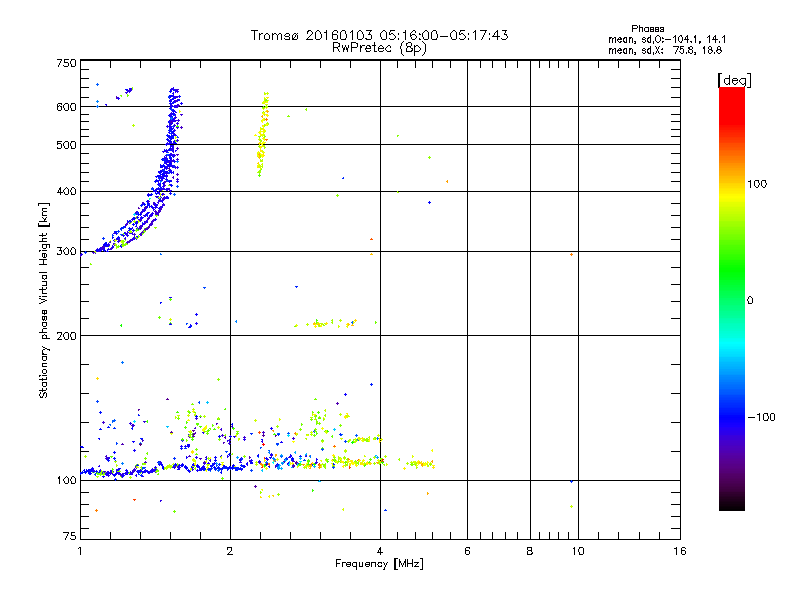The width and height of the screenshot is (800, 600).
Task: Click the yellow-green vertical trace near 2.3 MHz
Action: tap(262, 134)
